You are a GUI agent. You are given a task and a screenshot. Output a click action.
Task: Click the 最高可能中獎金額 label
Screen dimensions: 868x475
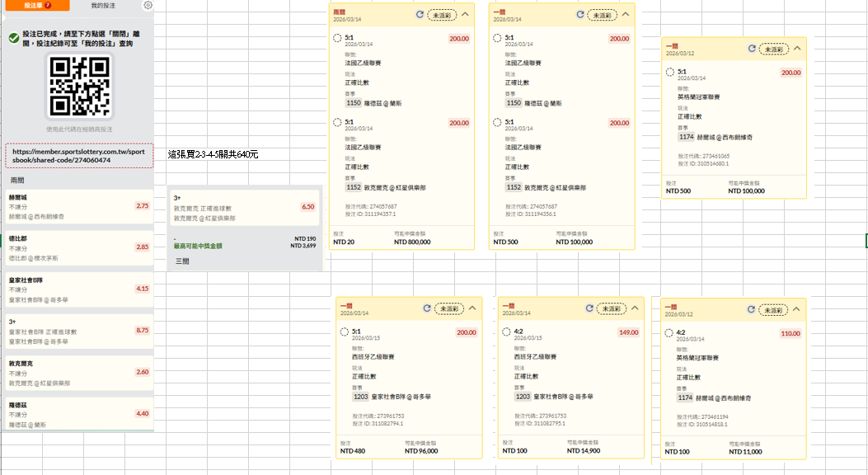click(x=198, y=246)
